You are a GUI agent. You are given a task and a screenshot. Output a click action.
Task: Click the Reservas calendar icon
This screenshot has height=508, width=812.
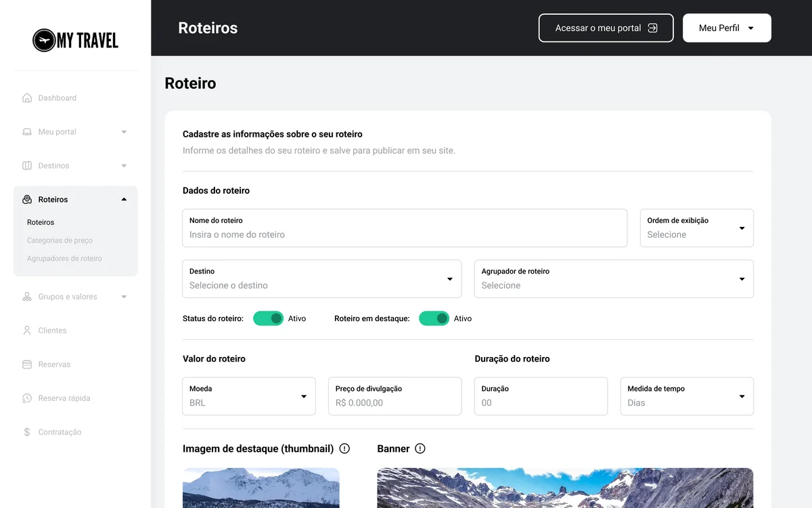(x=27, y=364)
